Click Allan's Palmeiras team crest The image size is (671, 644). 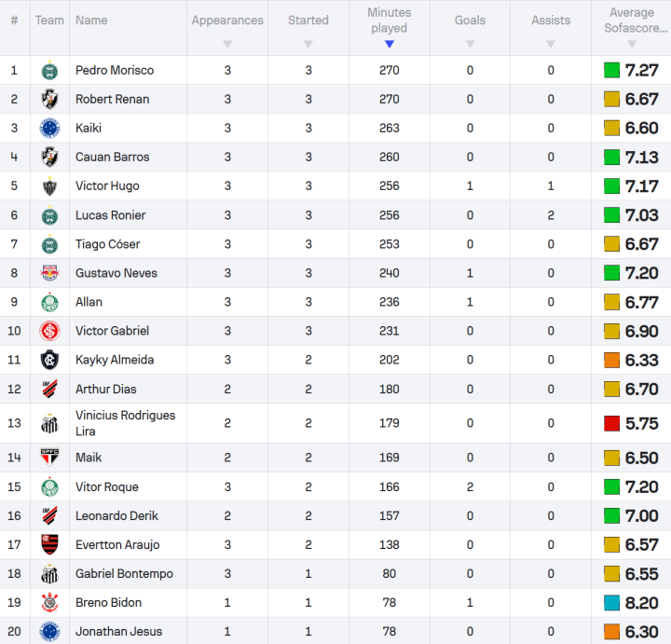click(49, 302)
